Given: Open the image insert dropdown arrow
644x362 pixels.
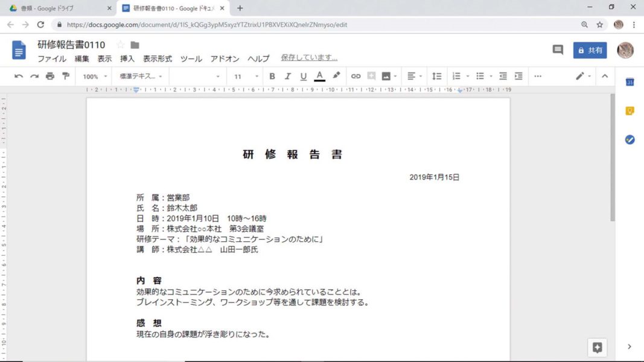Looking at the screenshot, I should click(x=395, y=77).
